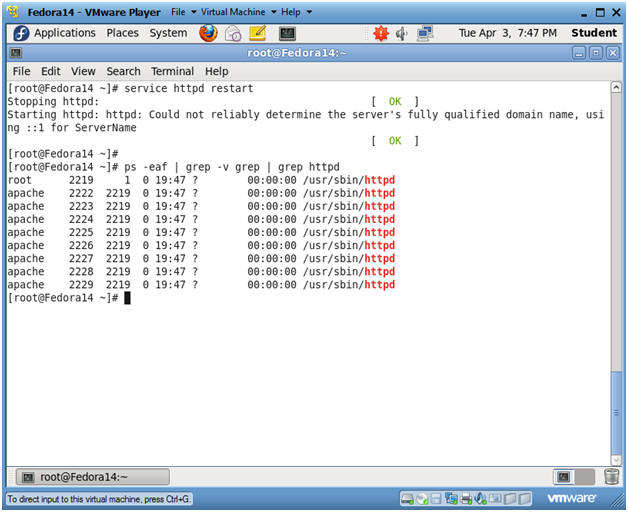Open the volume speaker icon
The image size is (628, 512).
coord(401,34)
